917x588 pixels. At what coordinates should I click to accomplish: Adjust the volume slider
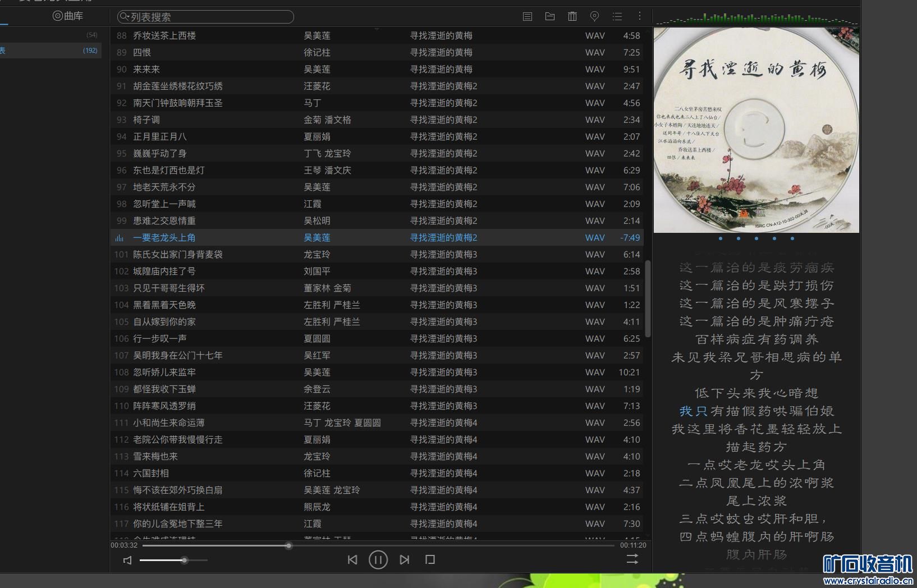click(x=173, y=560)
